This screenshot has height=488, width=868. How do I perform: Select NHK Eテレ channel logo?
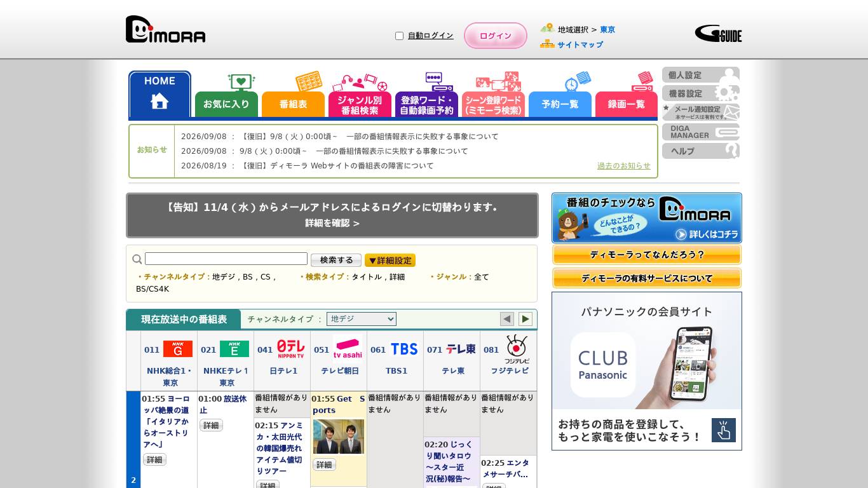click(x=234, y=349)
